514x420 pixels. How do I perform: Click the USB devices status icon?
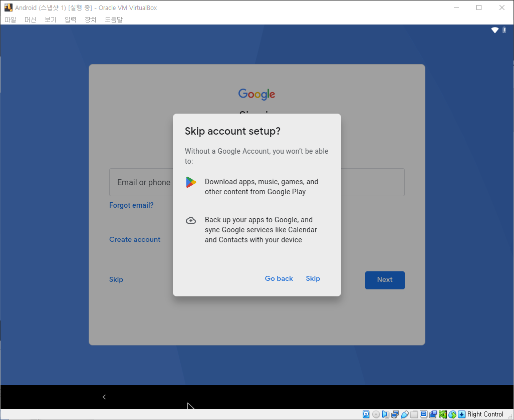[x=404, y=414]
